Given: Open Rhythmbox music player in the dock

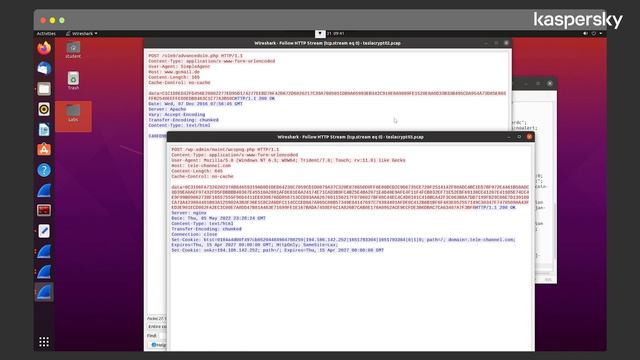Looking at the screenshot, I should coord(44,109).
